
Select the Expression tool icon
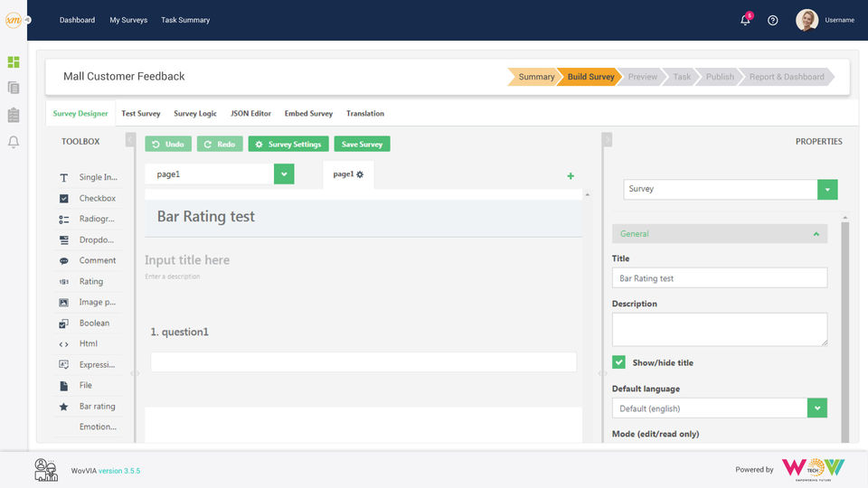(63, 364)
